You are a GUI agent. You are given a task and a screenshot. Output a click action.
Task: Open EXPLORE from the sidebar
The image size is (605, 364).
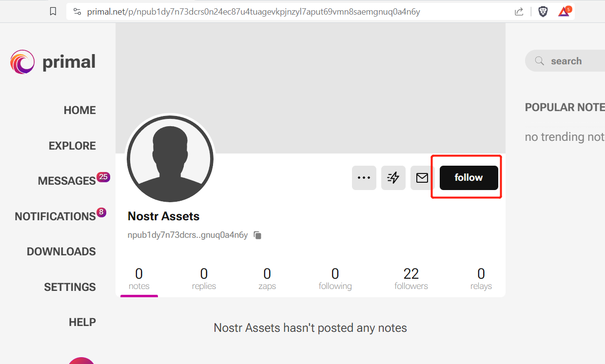point(72,146)
